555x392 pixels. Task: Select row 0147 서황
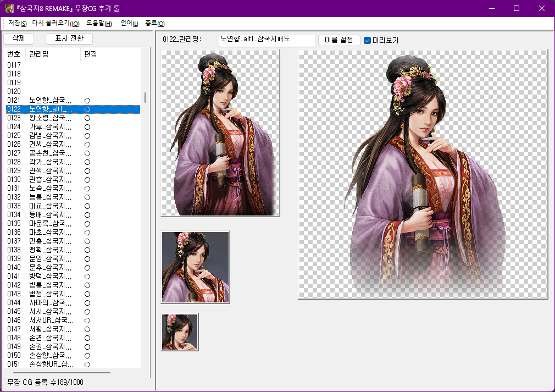click(73, 329)
